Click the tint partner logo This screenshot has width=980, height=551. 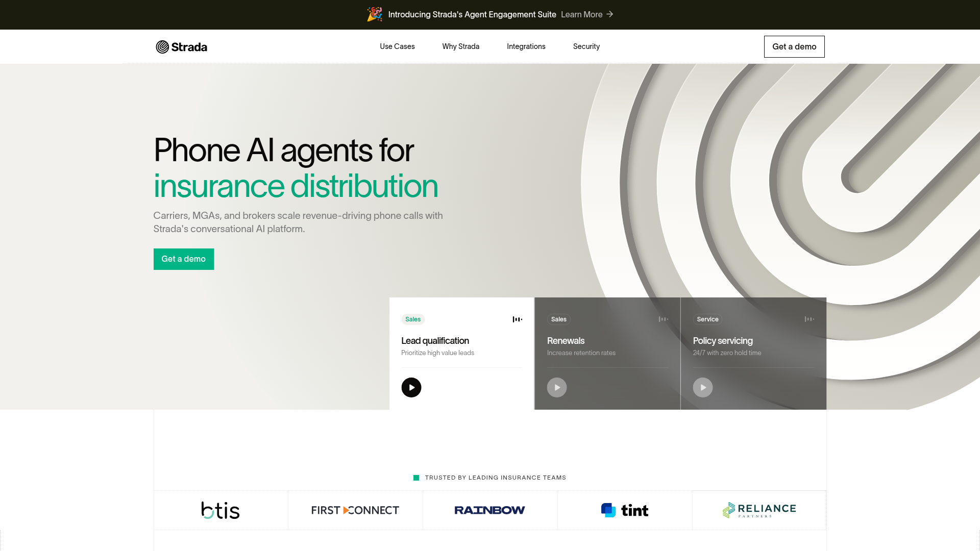625,510
